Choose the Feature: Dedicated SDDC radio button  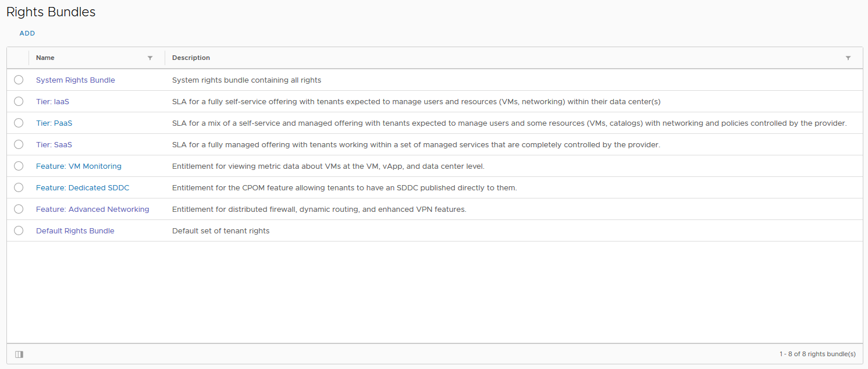[19, 187]
